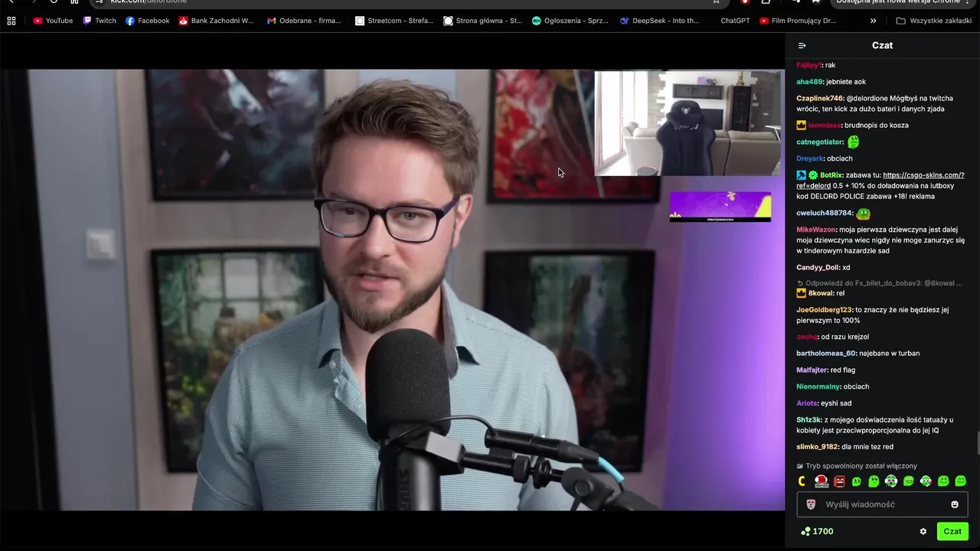Image resolution: width=980 pixels, height=551 pixels.
Task: Click username Malfajter in chat
Action: [812, 370]
